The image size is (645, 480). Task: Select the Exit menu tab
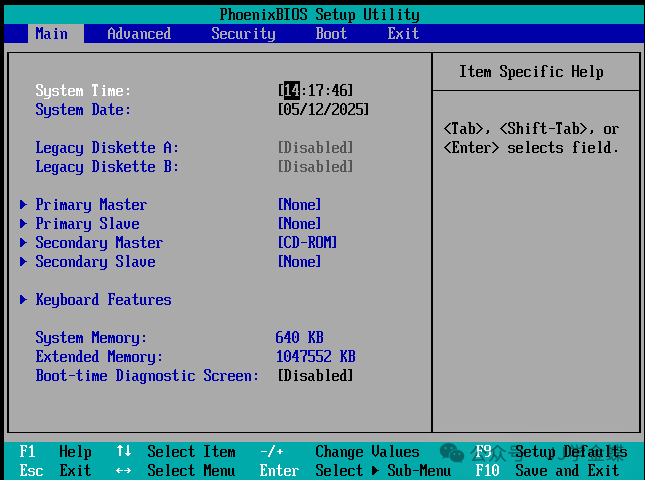click(x=403, y=34)
